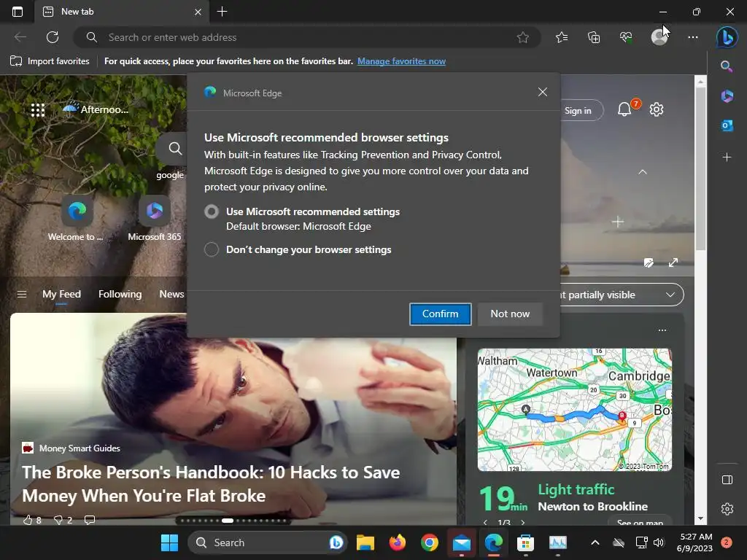Open Outlook icon in sidebar
Image resolution: width=747 pixels, height=560 pixels.
click(x=727, y=125)
